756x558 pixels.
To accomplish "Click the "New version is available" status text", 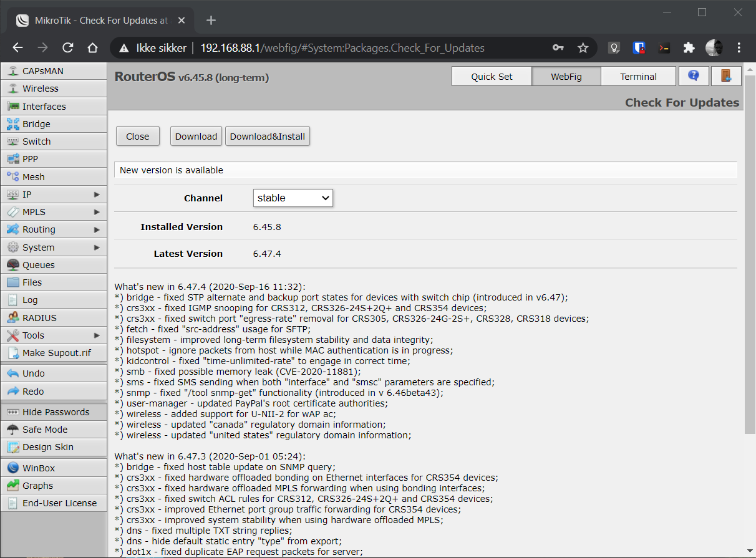I will click(x=172, y=170).
